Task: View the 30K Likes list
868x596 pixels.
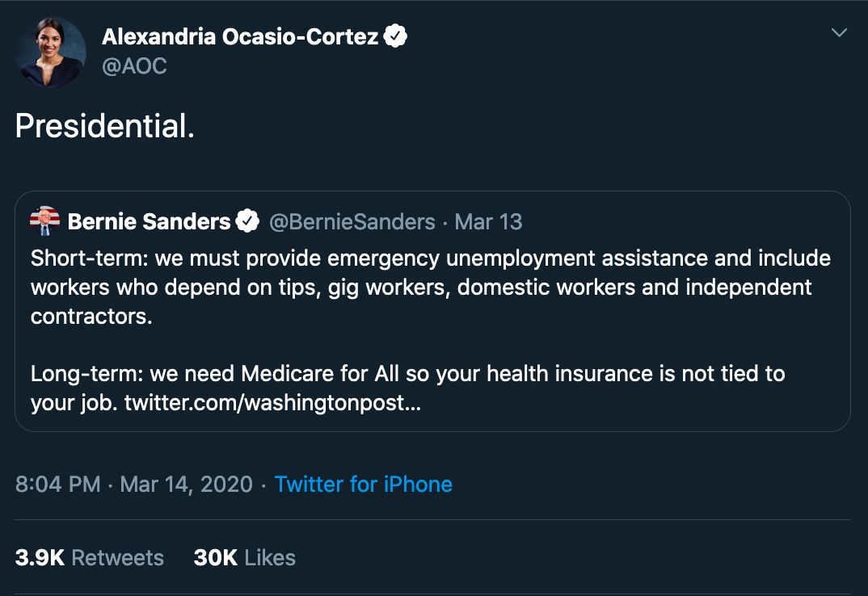Action: click(x=243, y=557)
